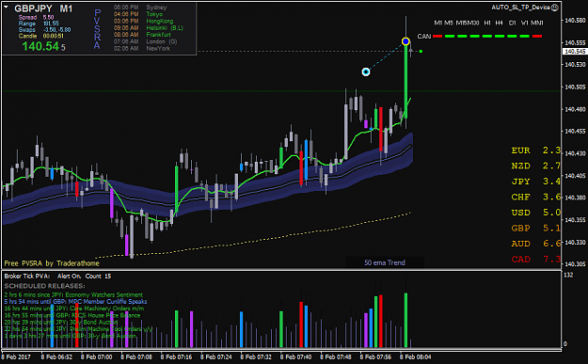Click the HongKong session clock row

point(144,21)
